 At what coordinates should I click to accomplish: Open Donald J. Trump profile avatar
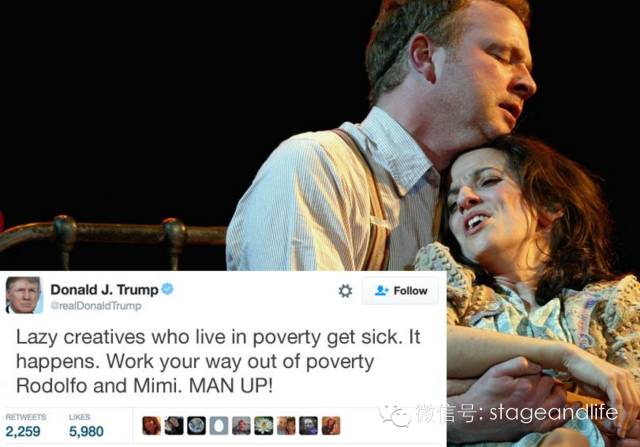tap(23, 295)
